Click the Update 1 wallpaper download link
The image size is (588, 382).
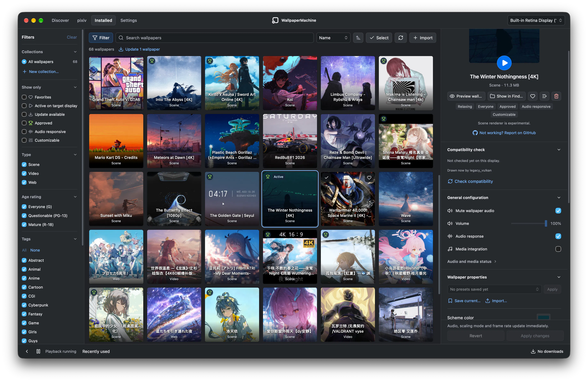tap(139, 49)
